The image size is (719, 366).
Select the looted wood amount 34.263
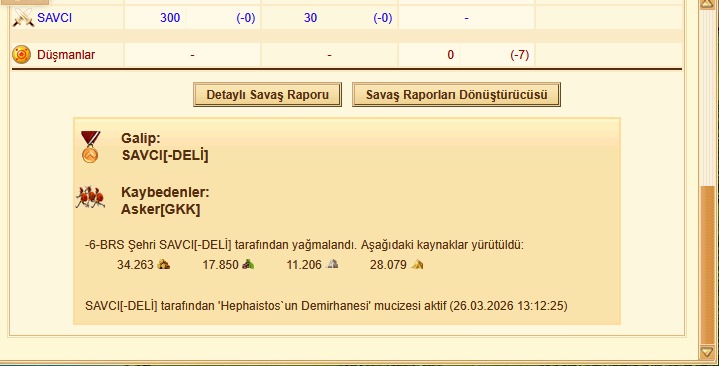(135, 265)
